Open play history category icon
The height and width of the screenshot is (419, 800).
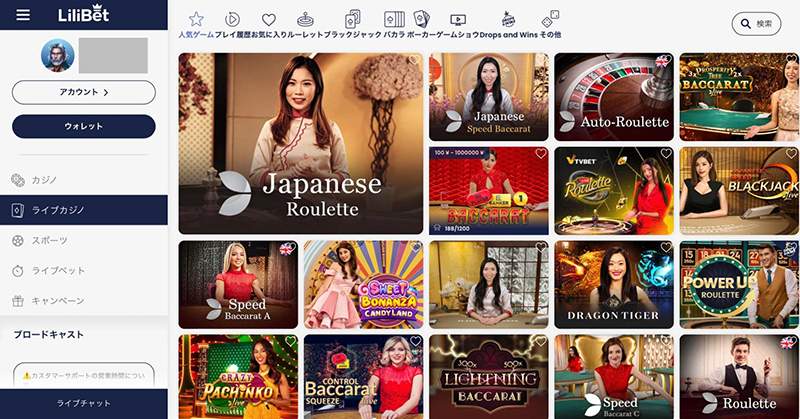pyautogui.click(x=232, y=19)
